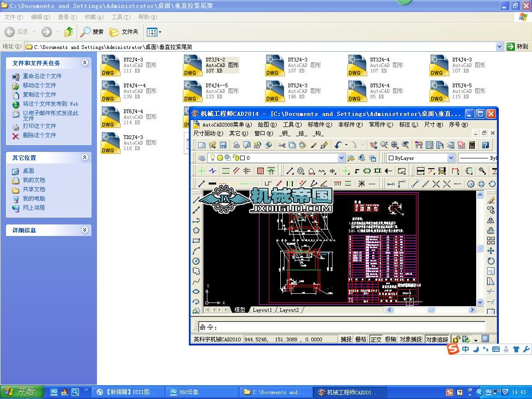
Task: Switch to the Layout2 tab
Action: coord(289,310)
